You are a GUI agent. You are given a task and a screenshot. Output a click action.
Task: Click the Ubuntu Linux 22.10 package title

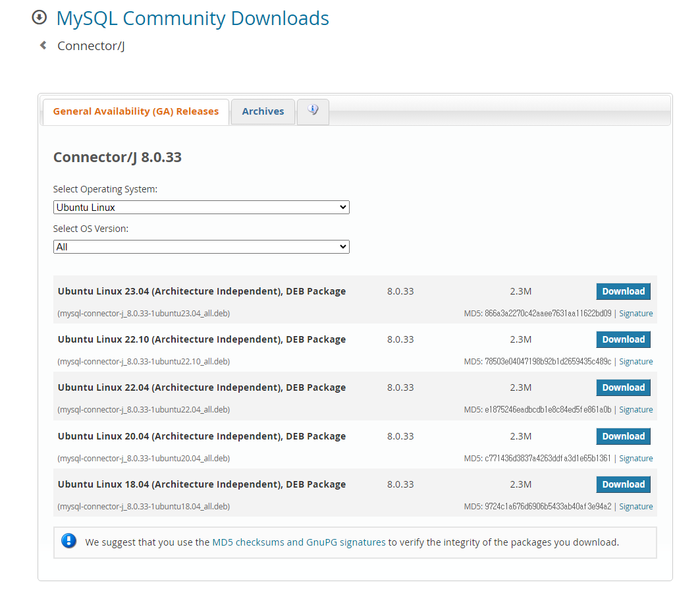(x=202, y=339)
